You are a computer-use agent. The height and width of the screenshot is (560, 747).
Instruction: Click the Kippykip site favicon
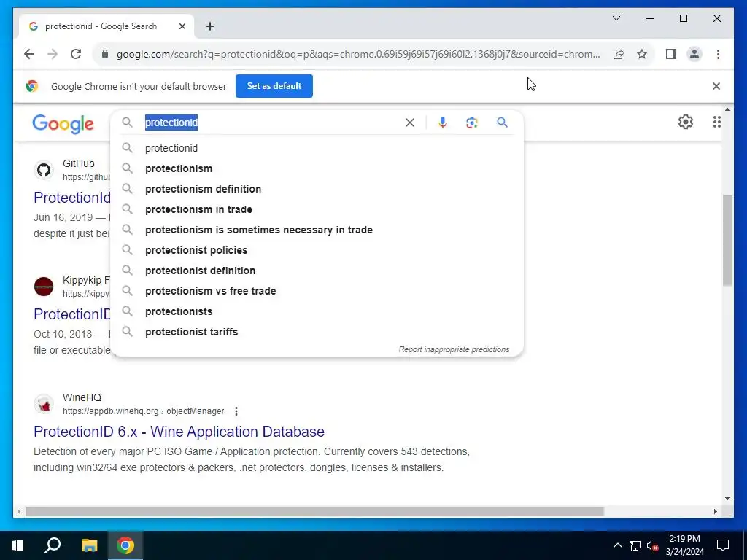(x=44, y=287)
